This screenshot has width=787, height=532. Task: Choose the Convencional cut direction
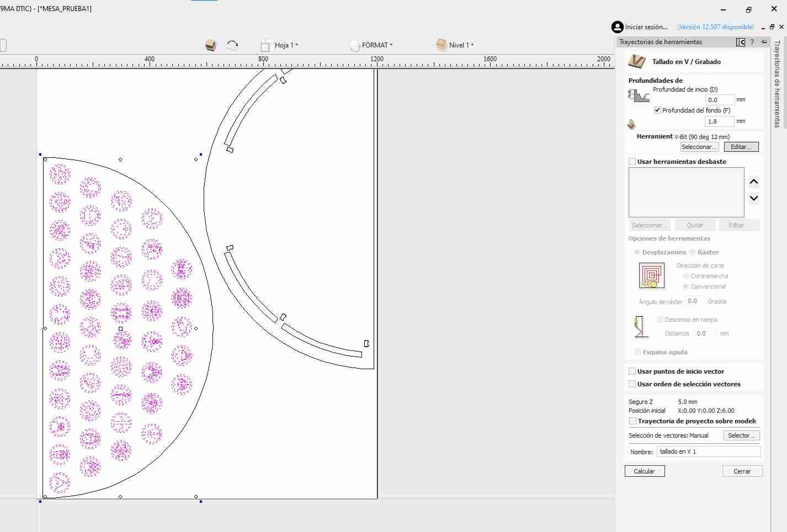pyautogui.click(x=686, y=286)
